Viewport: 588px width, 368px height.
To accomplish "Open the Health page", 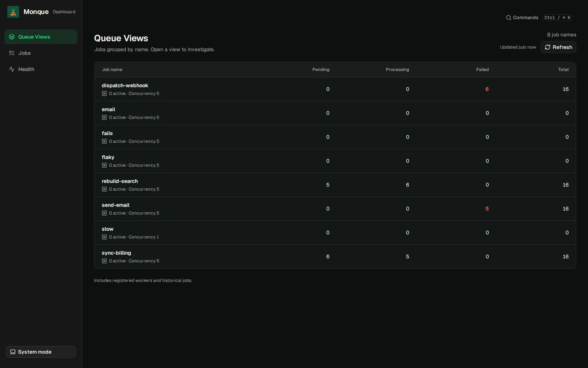I will click(41, 69).
